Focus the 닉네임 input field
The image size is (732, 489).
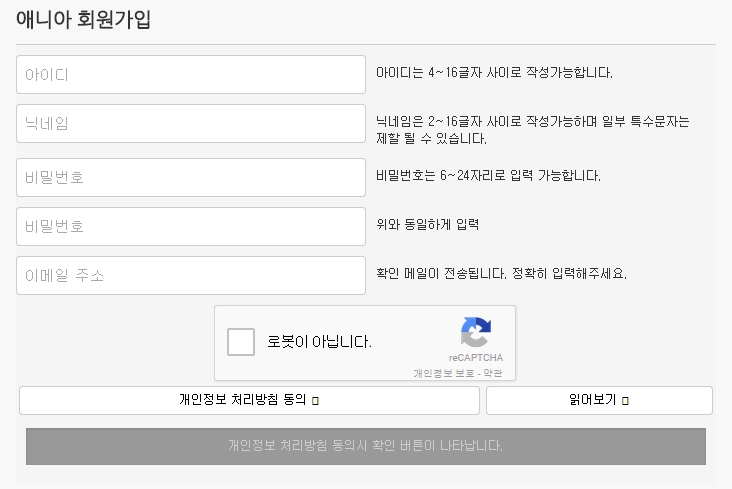coord(191,123)
